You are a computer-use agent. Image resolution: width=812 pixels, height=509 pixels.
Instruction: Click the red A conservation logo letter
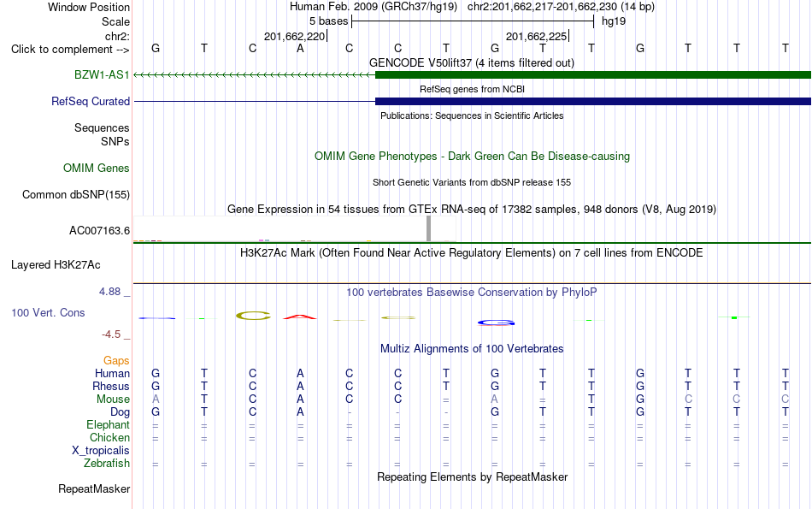(300, 317)
